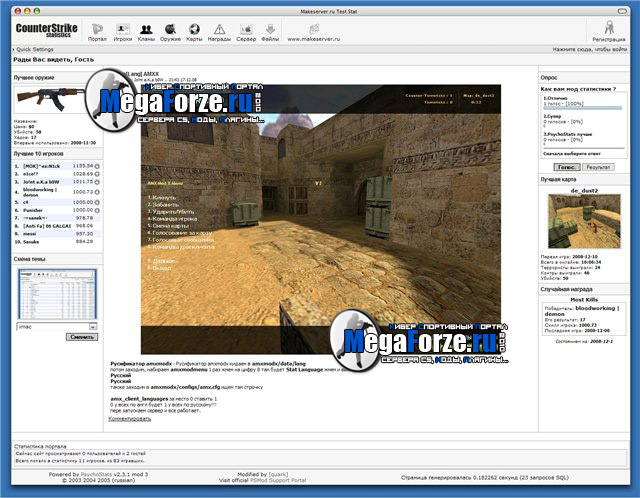Click the Регистрация keys icon
Image resolution: width=640 pixels, height=498 pixels.
[x=609, y=28]
